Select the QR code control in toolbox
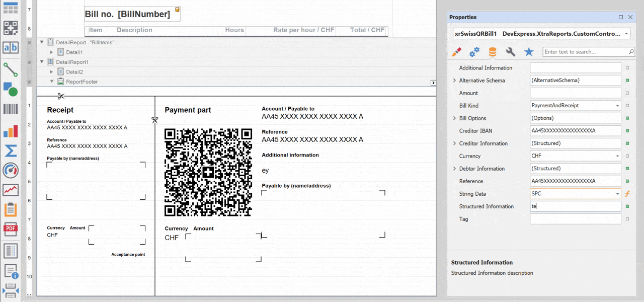 point(11,28)
